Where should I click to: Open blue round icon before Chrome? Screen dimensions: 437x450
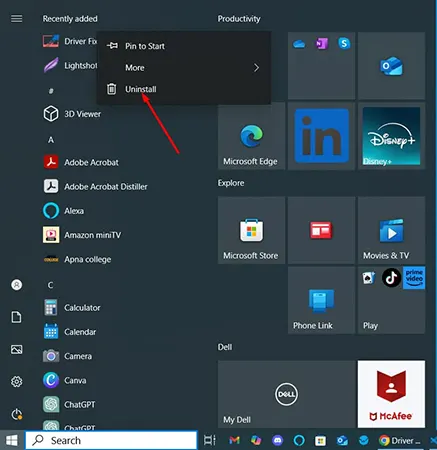click(364, 440)
